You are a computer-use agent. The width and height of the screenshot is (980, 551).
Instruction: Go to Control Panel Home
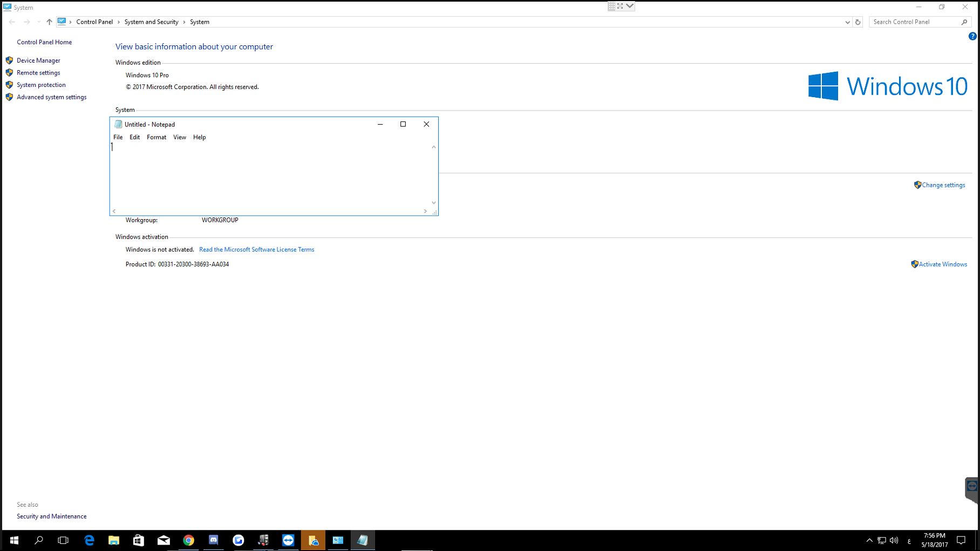click(44, 42)
